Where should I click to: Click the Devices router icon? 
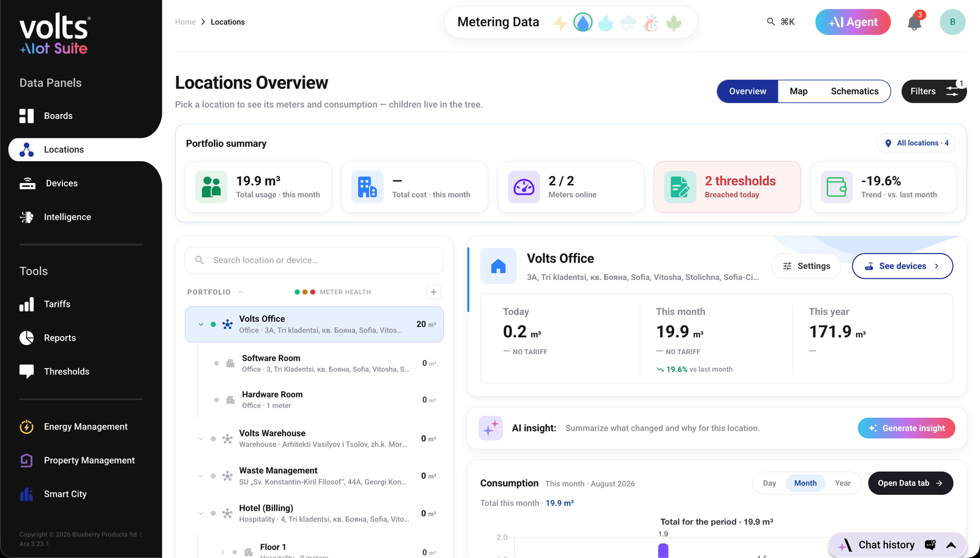tap(28, 183)
